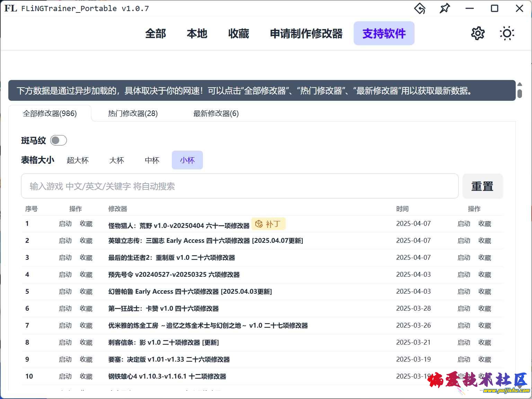Screen dimensions: 532x399
Task: Click the FL logo in the title bar
Action: (x=10, y=8)
